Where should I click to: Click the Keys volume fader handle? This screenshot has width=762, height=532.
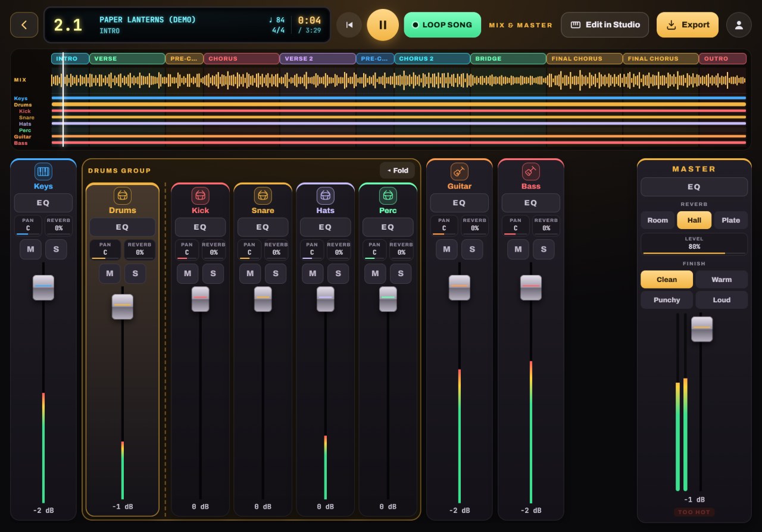point(43,287)
